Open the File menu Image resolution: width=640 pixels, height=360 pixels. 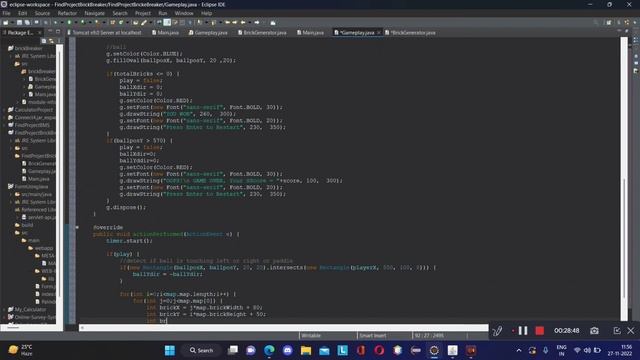(x=6, y=13)
